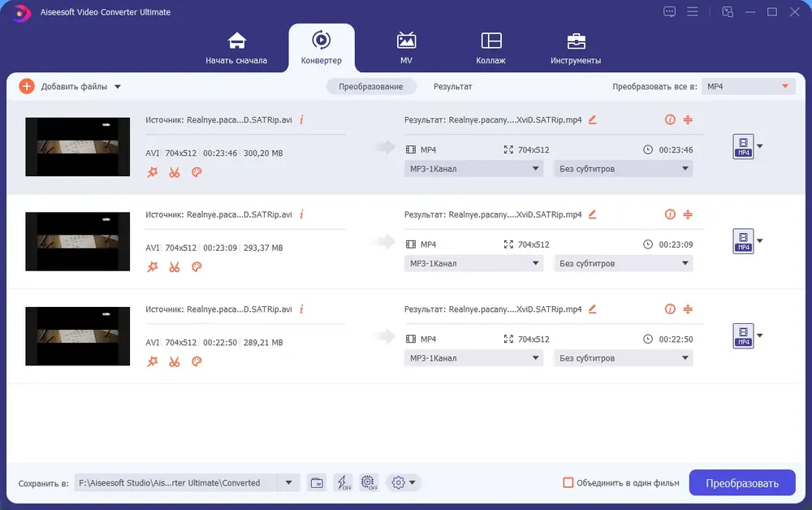Switch to the Коллаж tab
Image resolution: width=812 pixels, height=510 pixels.
[490, 48]
